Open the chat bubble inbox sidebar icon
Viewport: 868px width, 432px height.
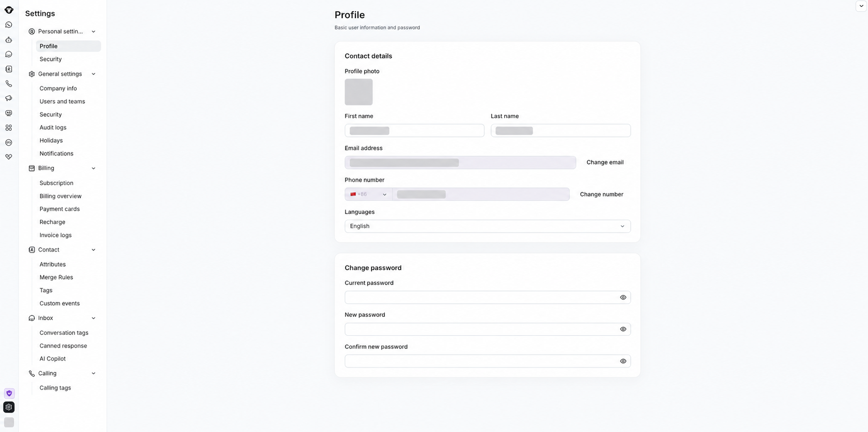click(9, 54)
